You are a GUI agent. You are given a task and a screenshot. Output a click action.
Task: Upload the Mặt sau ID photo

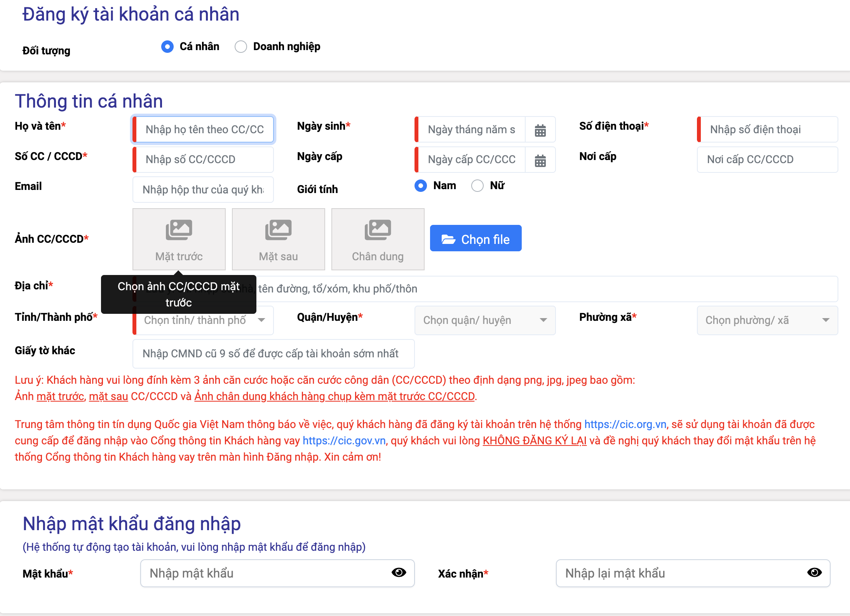tap(279, 239)
